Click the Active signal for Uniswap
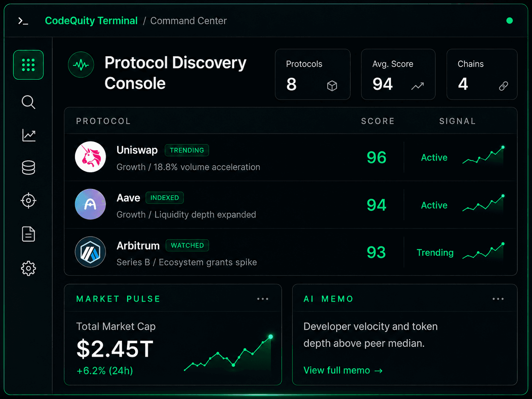 [x=434, y=158]
